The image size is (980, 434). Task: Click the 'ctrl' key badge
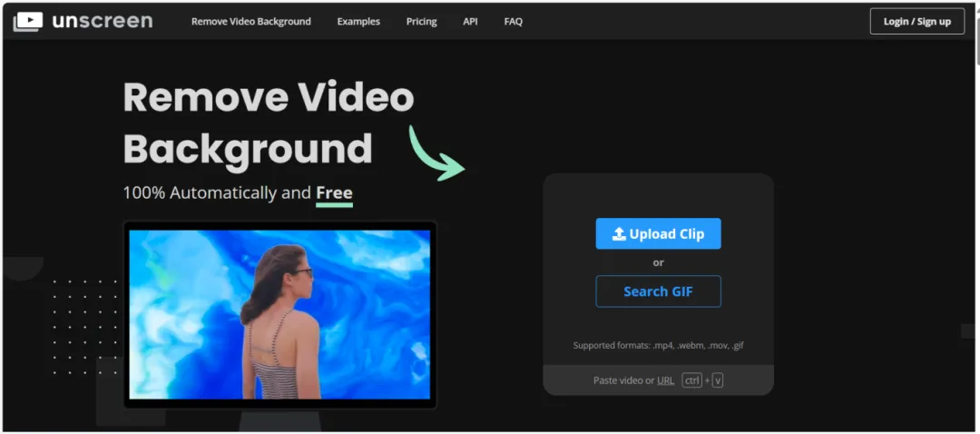tap(691, 380)
